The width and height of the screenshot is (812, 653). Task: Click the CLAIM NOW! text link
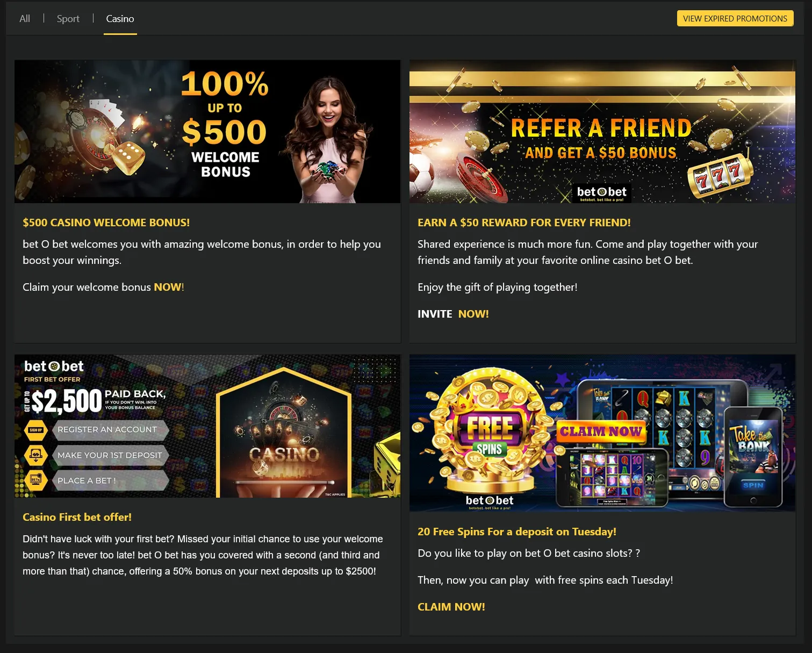(x=451, y=607)
